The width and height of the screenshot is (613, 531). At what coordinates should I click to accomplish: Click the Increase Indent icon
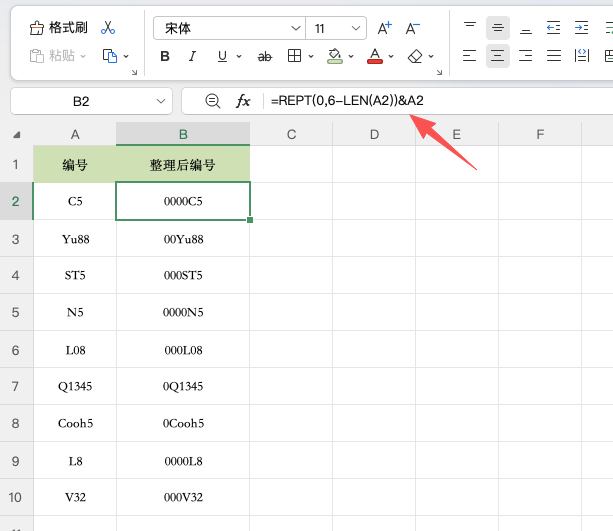(x=581, y=28)
